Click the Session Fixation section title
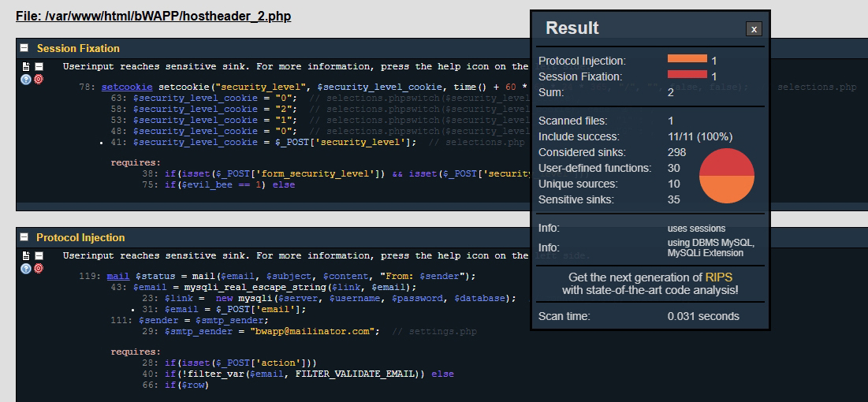Viewport: 868px width, 402px height. coord(78,48)
